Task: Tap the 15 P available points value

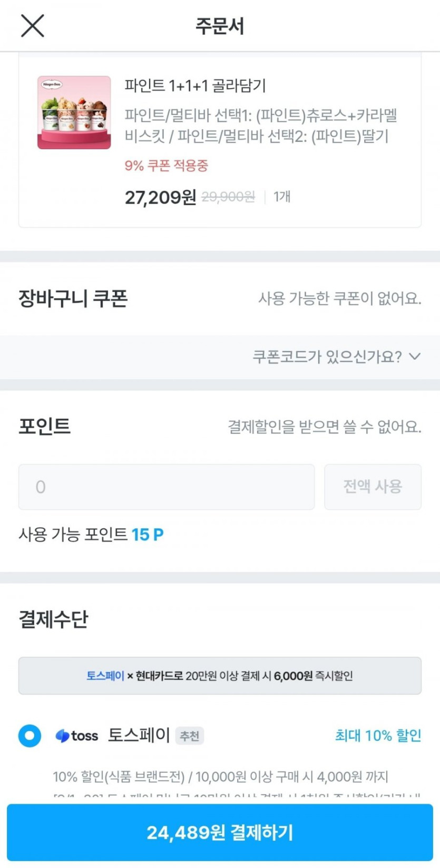Action: [x=148, y=535]
